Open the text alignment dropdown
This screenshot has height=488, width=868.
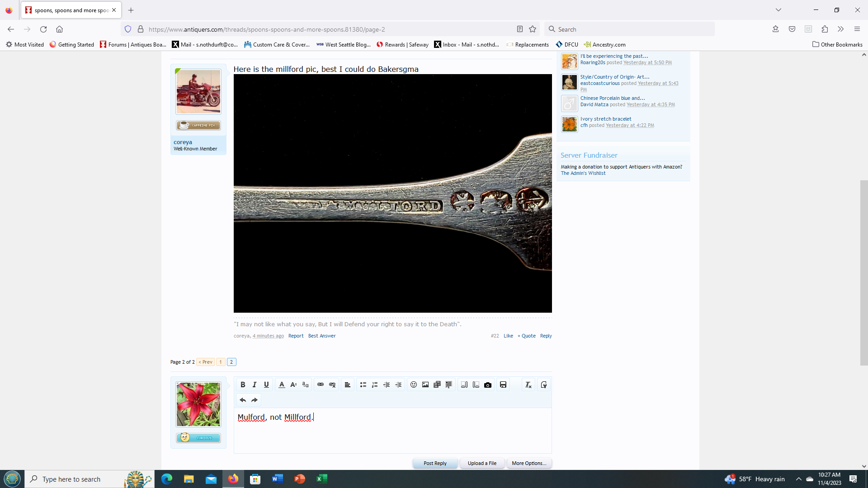[347, 385]
